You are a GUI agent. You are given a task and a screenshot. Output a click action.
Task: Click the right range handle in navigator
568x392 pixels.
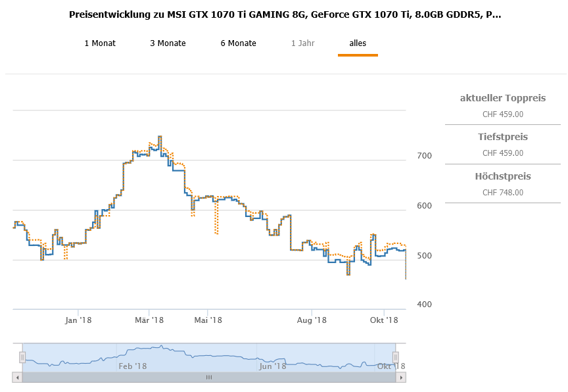coord(396,357)
